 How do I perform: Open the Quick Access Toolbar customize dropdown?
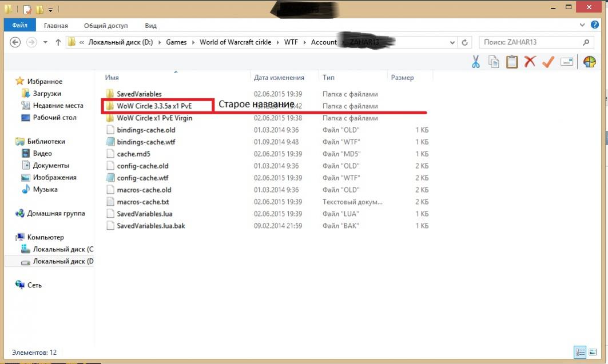coord(50,10)
